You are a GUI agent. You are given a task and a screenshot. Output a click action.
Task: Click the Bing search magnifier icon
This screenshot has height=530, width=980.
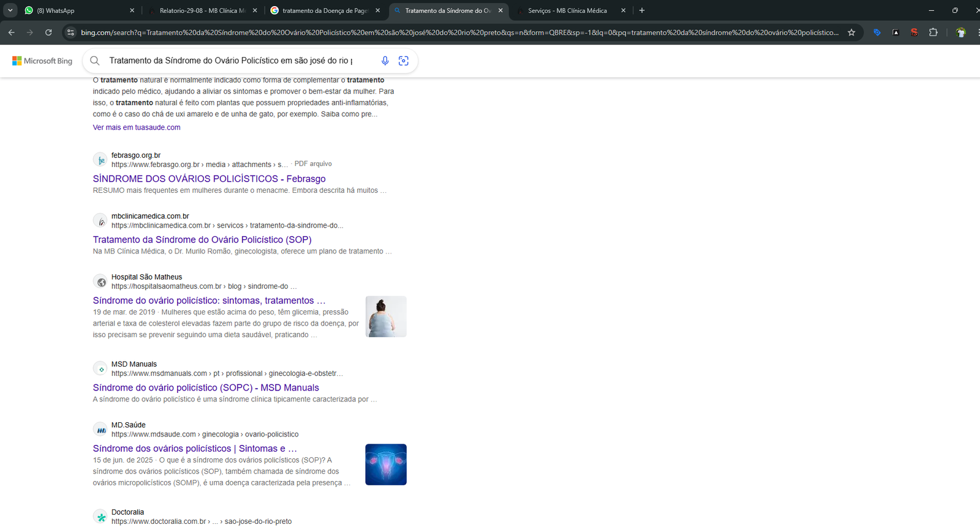[x=95, y=61]
